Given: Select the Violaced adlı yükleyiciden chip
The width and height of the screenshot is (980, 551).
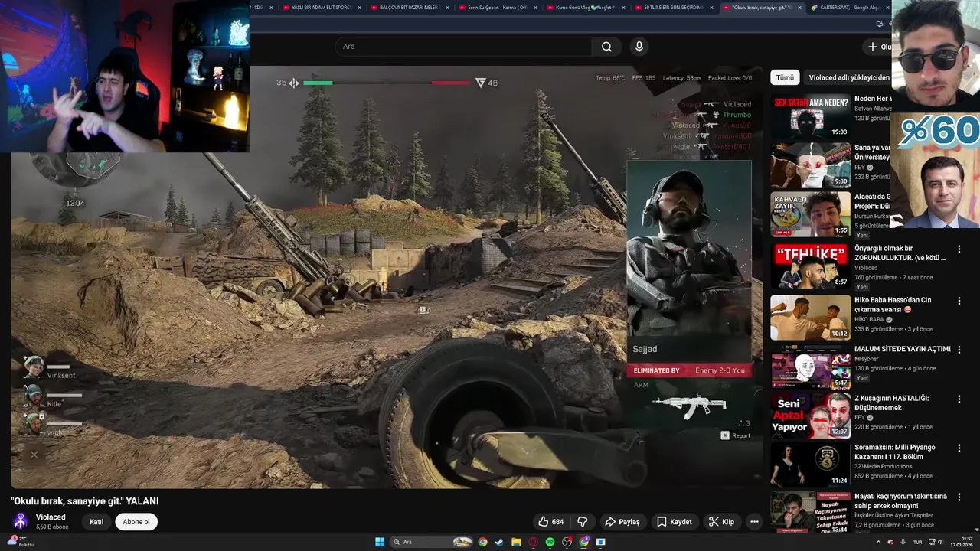Looking at the screenshot, I should point(848,77).
